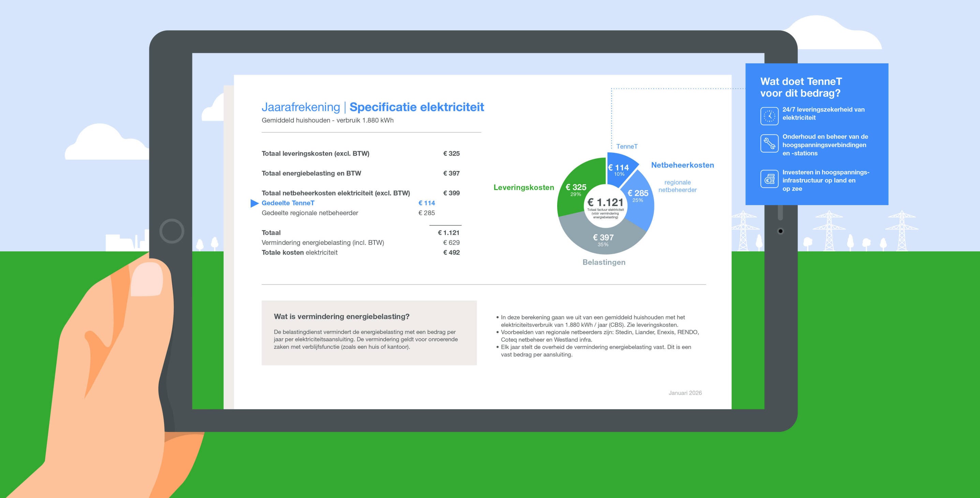The image size is (980, 498).
Task: Click the Januari 2026 date text
Action: pos(685,393)
